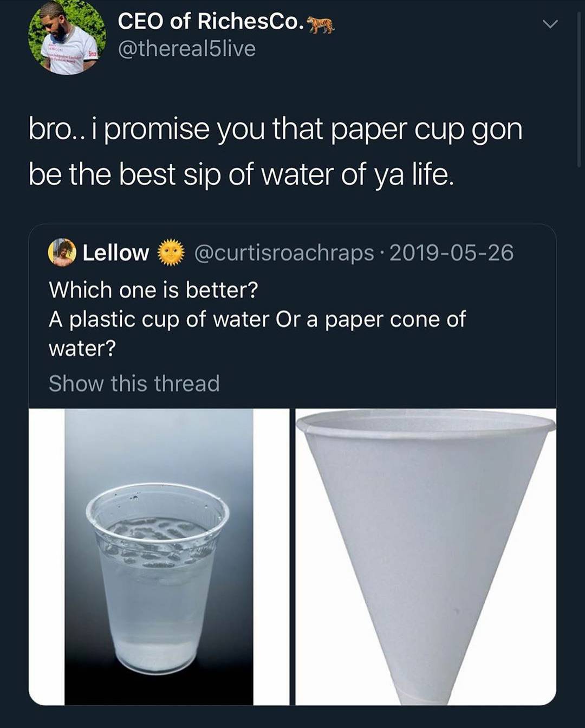Click the tiger emoji in the display name
This screenshot has height=728, width=585.
(320, 23)
